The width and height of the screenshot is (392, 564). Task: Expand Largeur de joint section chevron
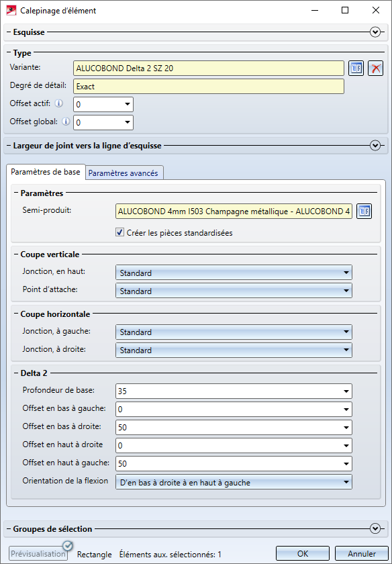pos(375,146)
